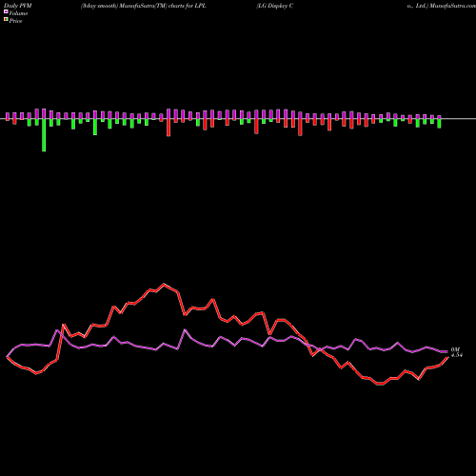Click the '0M' volume end label
Image resolution: width=476 pixels, height=476 pixels.
click(x=455, y=349)
